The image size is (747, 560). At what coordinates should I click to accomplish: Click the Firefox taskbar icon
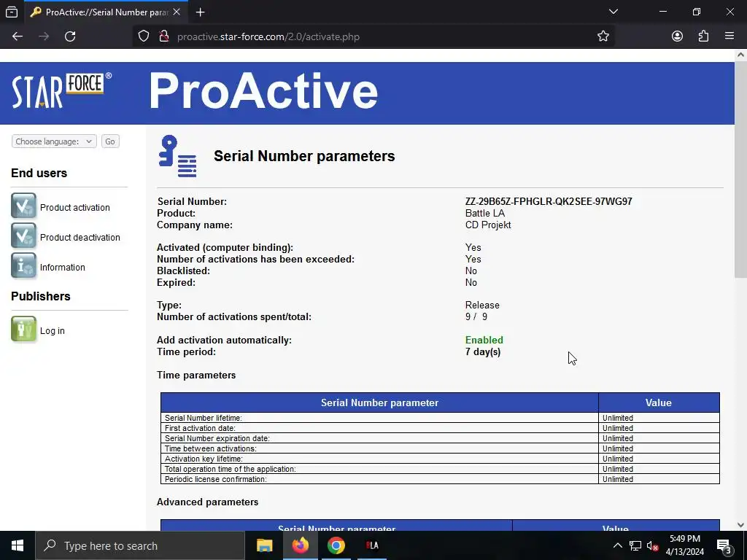click(300, 545)
